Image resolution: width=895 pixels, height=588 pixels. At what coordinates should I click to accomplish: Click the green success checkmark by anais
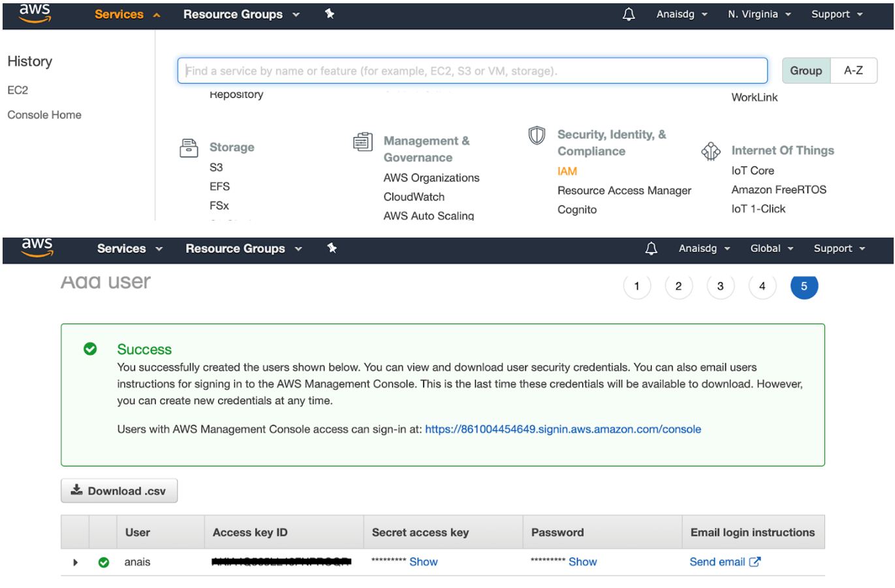click(103, 562)
